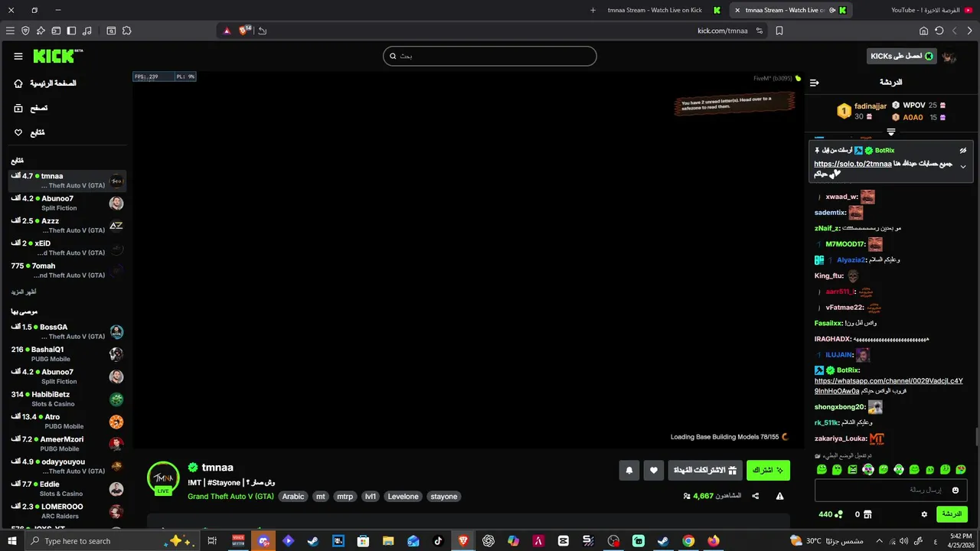Open the solo.to/2tmnaa link in pinned message
This screenshot has height=551, width=980.
click(852, 164)
